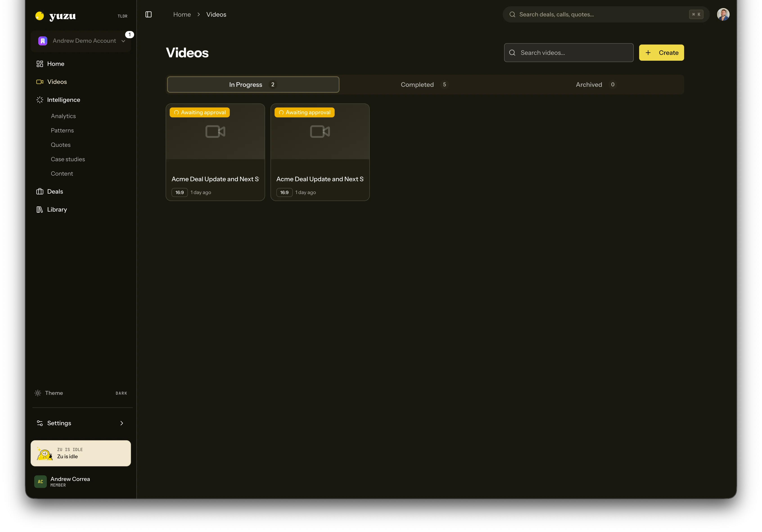Expand the Settings chevron arrow

coord(122,423)
